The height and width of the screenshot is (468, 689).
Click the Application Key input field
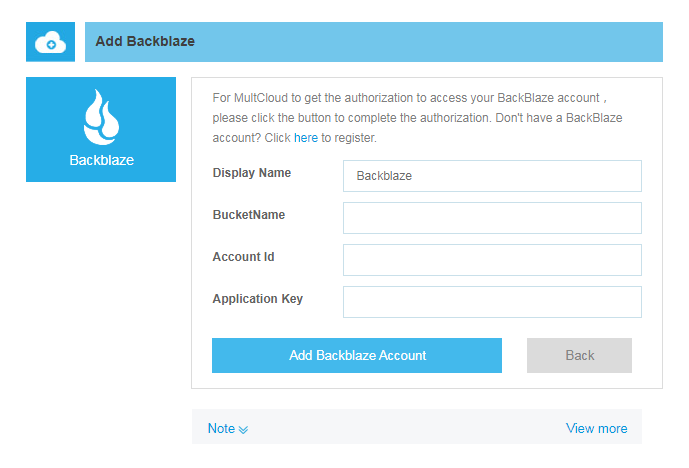coord(492,301)
